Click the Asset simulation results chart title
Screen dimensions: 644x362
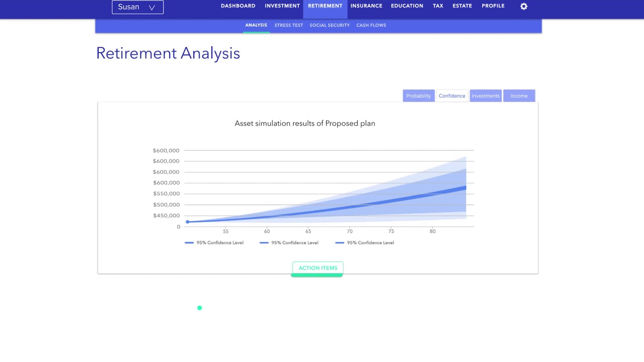click(305, 123)
